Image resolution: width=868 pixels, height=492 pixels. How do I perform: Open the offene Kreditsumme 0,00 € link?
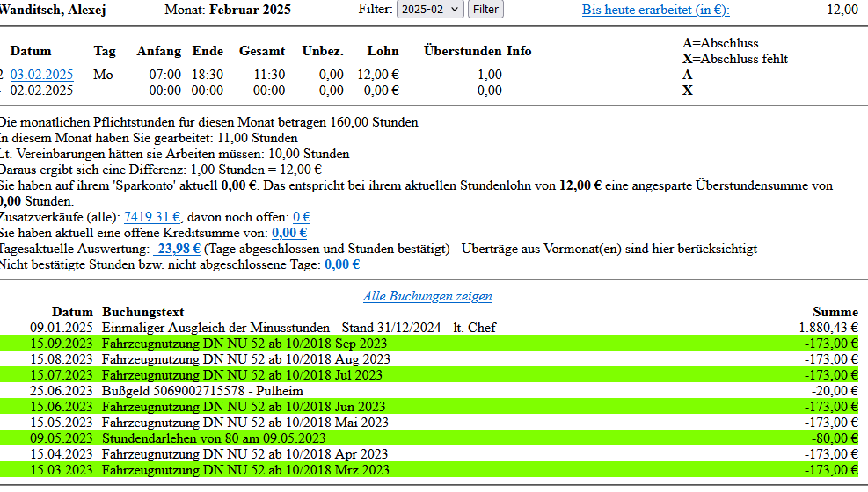(x=288, y=233)
